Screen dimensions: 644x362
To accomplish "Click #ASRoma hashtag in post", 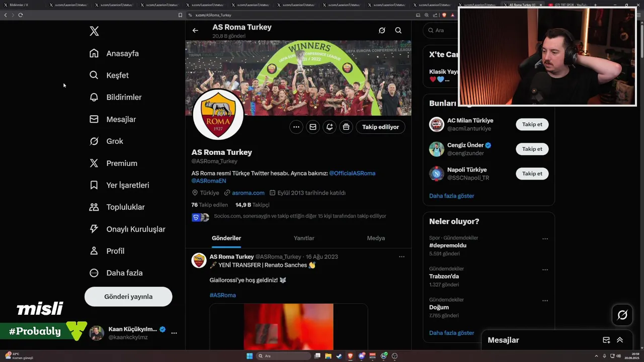I will 222,295.
